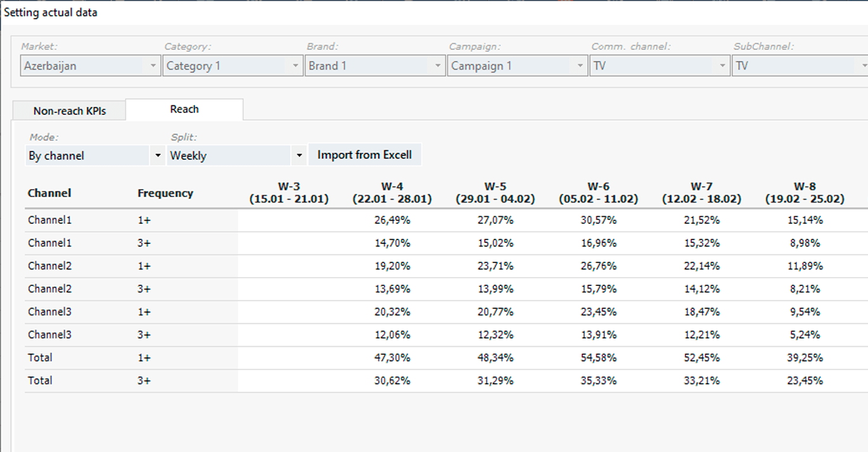Screen dimensions: 868x452
Task: Click the 52,45% cell
Action: tap(701, 358)
